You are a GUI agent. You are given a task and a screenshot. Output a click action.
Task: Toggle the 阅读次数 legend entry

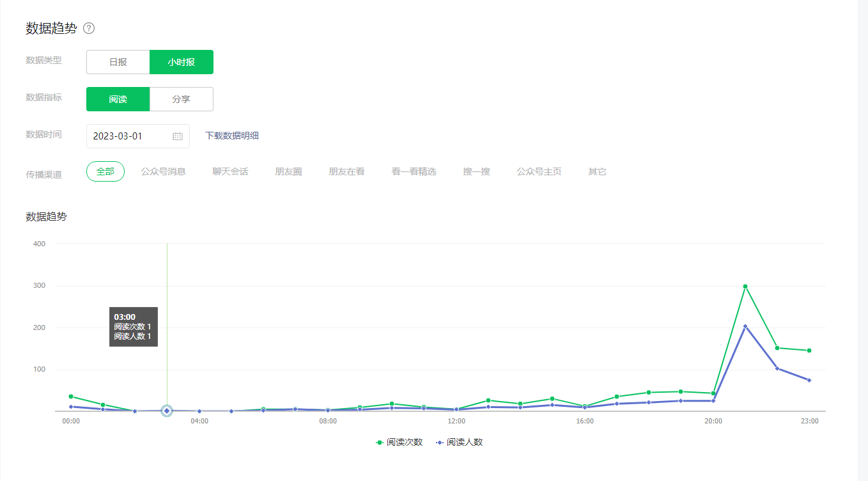pyautogui.click(x=399, y=442)
